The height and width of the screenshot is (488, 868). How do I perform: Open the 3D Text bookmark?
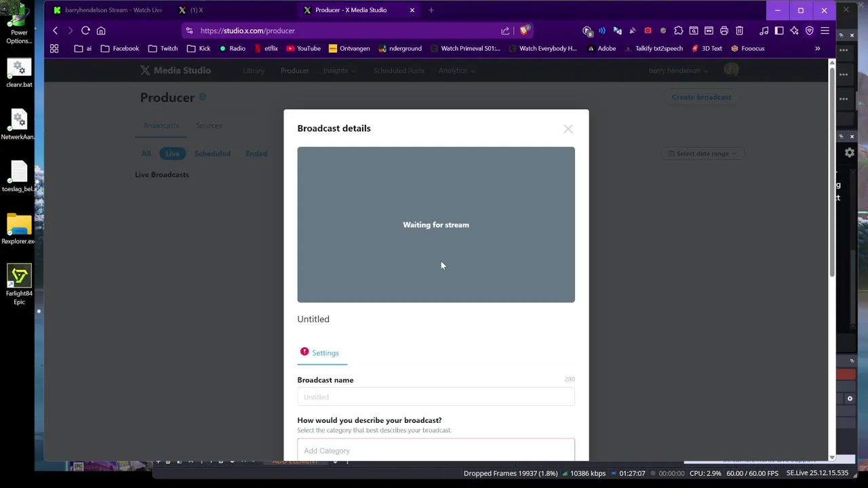pos(707,49)
